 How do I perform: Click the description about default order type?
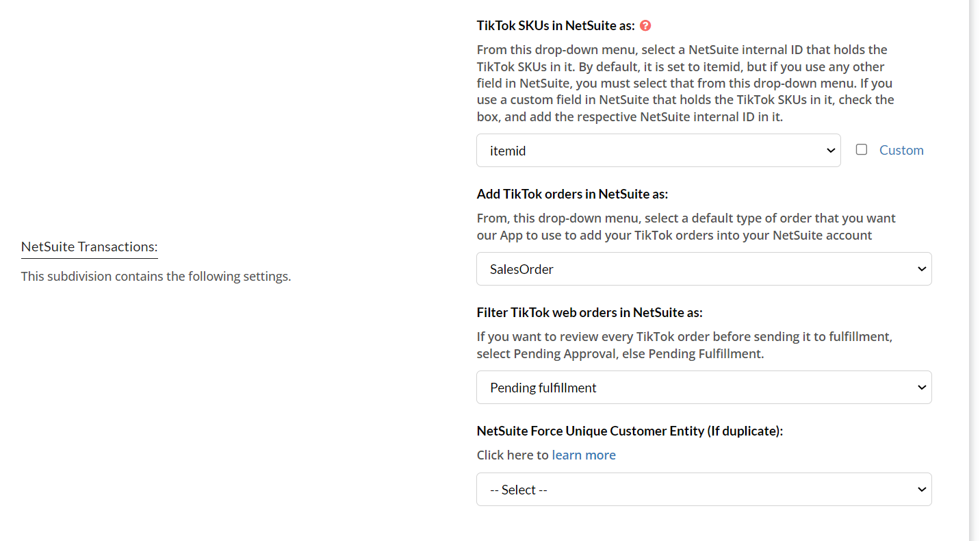686,227
